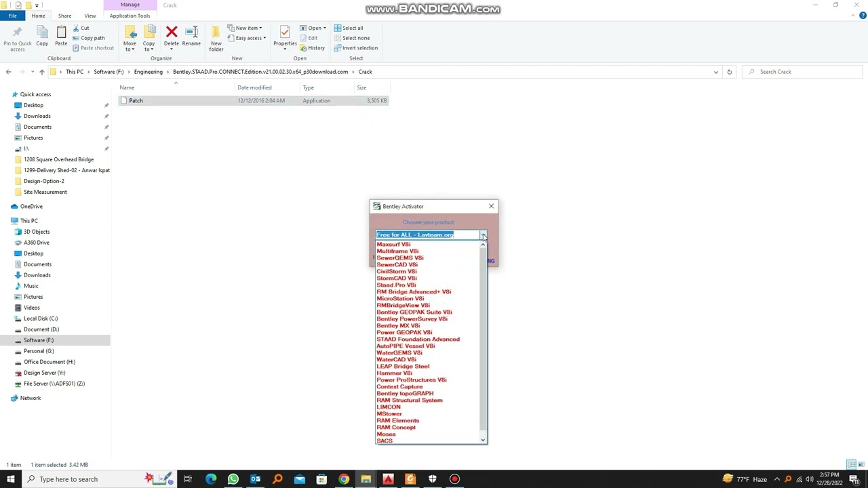Screen dimensions: 868x488
Task: Open the Task View taskbar icon
Action: (188, 479)
